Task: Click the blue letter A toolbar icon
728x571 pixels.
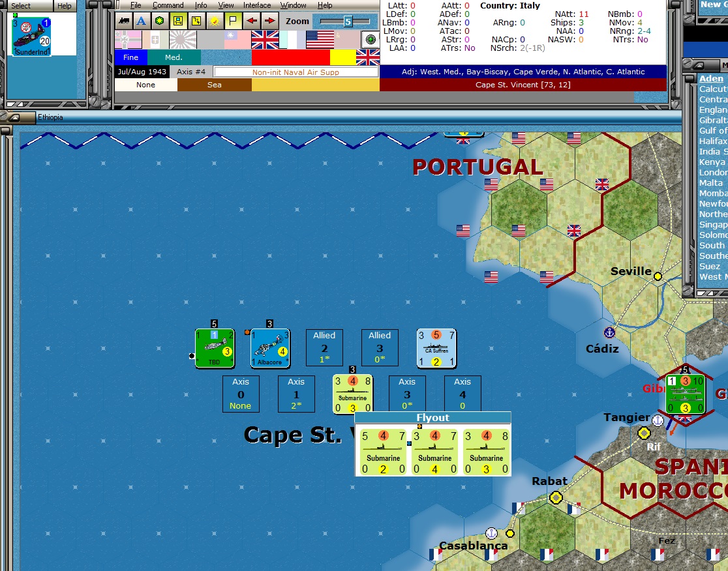Action: coord(142,21)
